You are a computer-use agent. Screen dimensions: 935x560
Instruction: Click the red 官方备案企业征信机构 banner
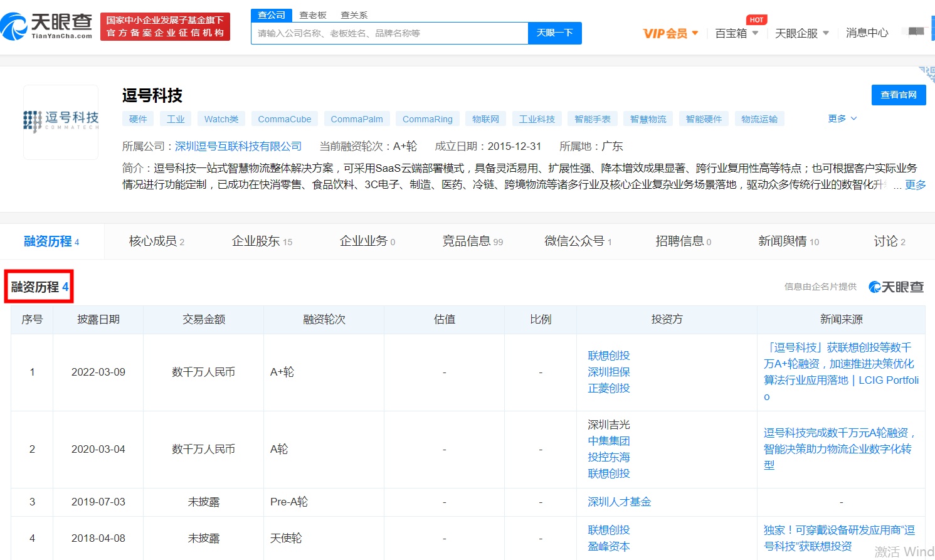coord(165,26)
